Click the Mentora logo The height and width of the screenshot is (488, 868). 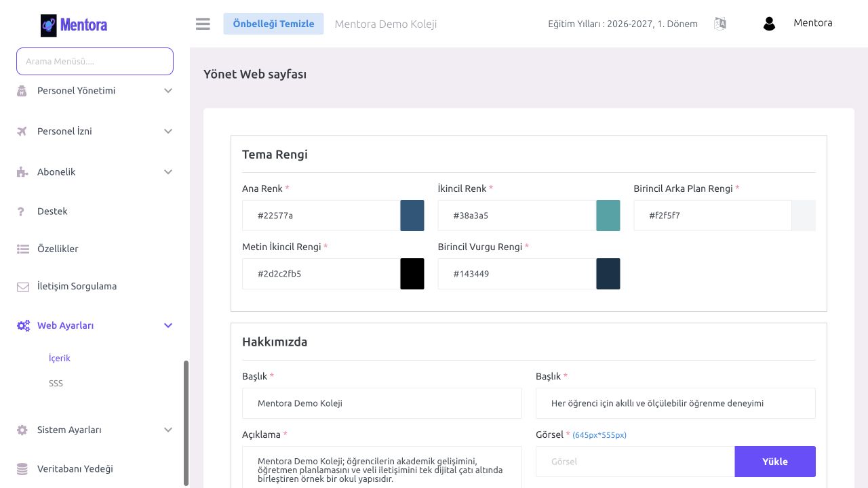(74, 25)
